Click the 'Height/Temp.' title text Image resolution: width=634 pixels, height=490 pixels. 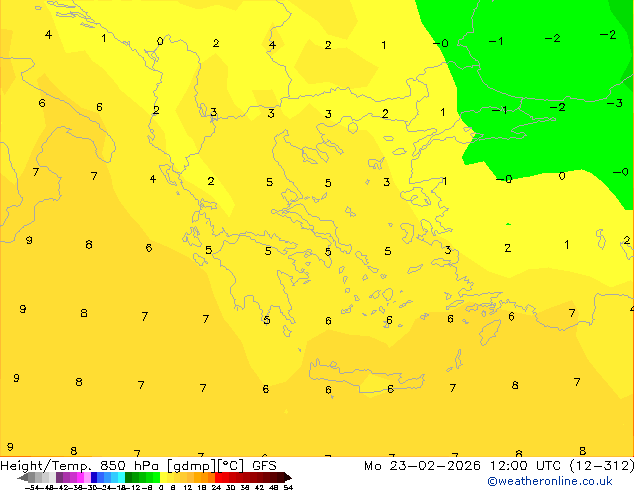(x=46, y=466)
